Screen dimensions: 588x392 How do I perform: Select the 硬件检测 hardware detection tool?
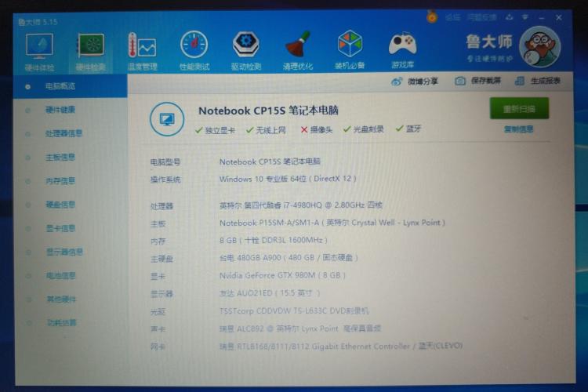pyautogui.click(x=90, y=52)
